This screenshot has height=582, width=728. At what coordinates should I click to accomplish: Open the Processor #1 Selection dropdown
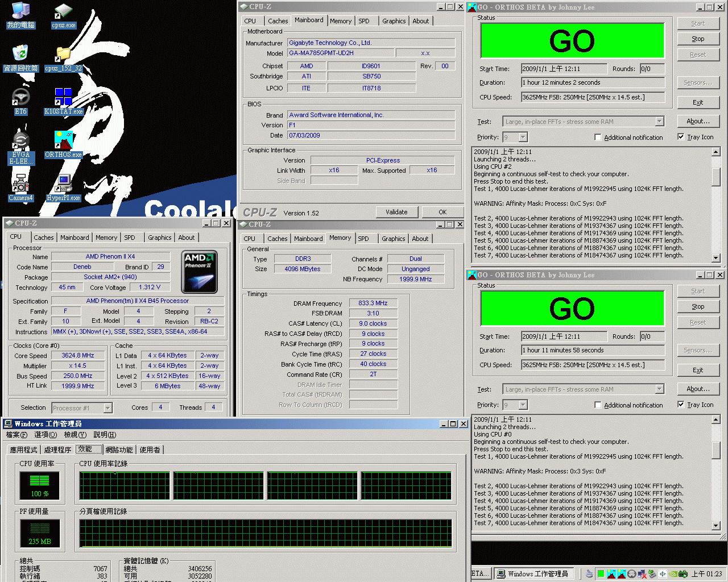(107, 408)
